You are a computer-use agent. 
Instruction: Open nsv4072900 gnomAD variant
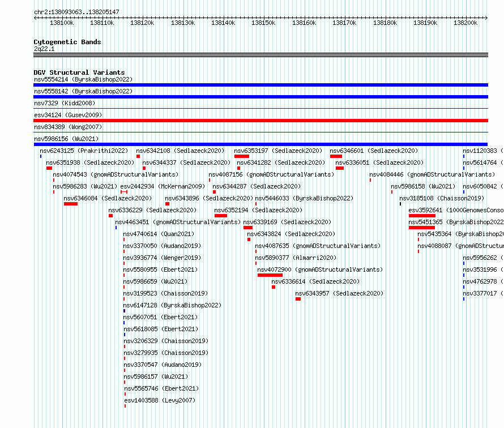[320, 269]
